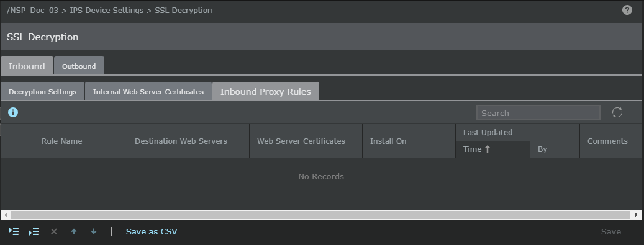Open Internal Web Server Certificates tab

coord(148,92)
